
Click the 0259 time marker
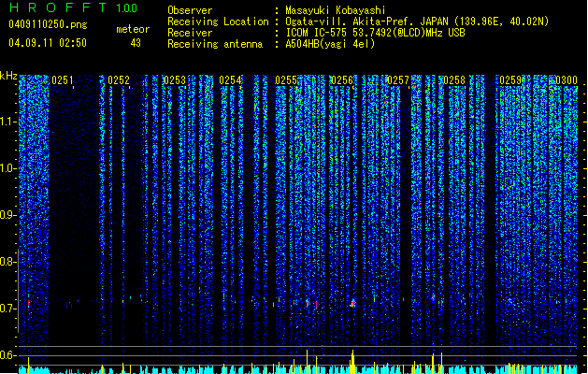pyautogui.click(x=510, y=80)
